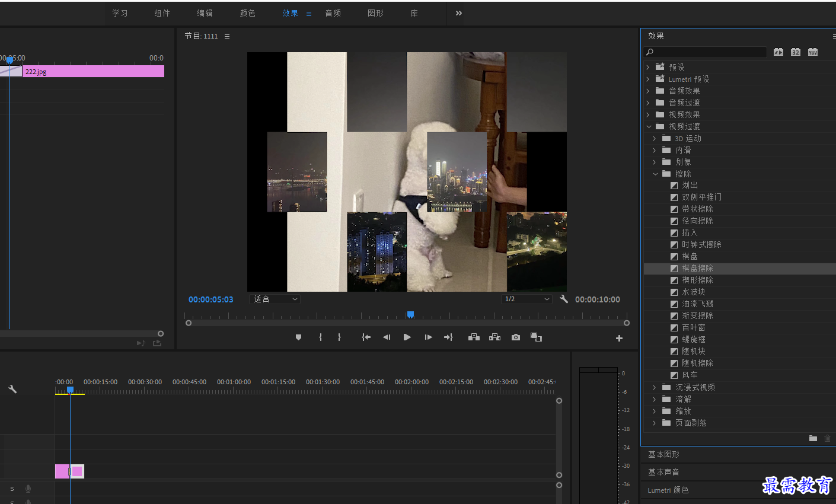836x504 pixels.
Task: Click the 效果 workspace menu icon
Action: click(x=309, y=14)
